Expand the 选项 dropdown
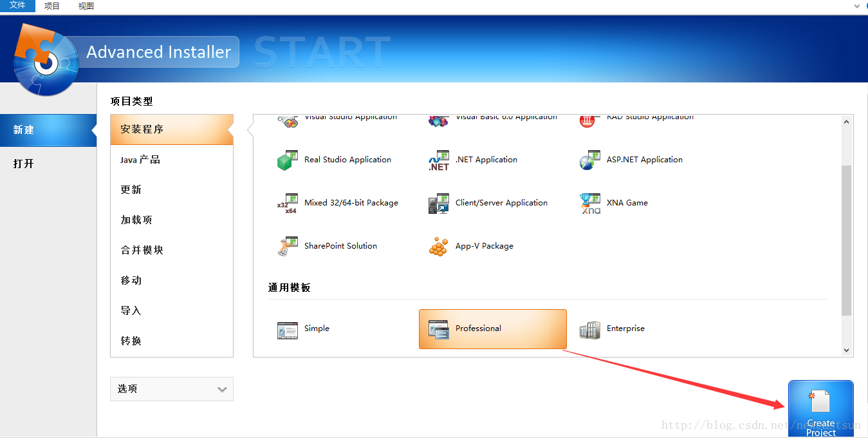Image resolution: width=868 pixels, height=438 pixels. click(x=172, y=389)
